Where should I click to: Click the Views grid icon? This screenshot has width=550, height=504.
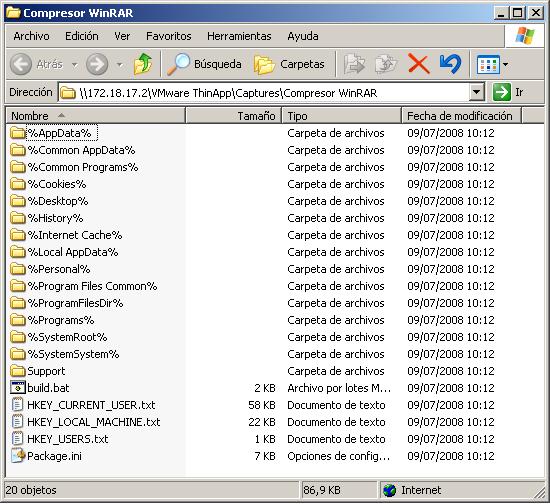click(x=488, y=65)
